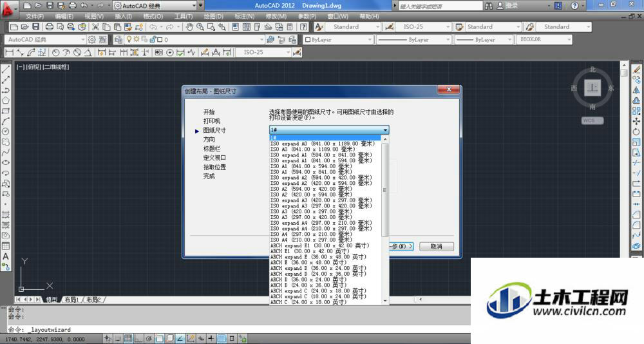Click the Save disk icon in Standard toolbar
Screen dimensions: 644x344
pos(35,26)
